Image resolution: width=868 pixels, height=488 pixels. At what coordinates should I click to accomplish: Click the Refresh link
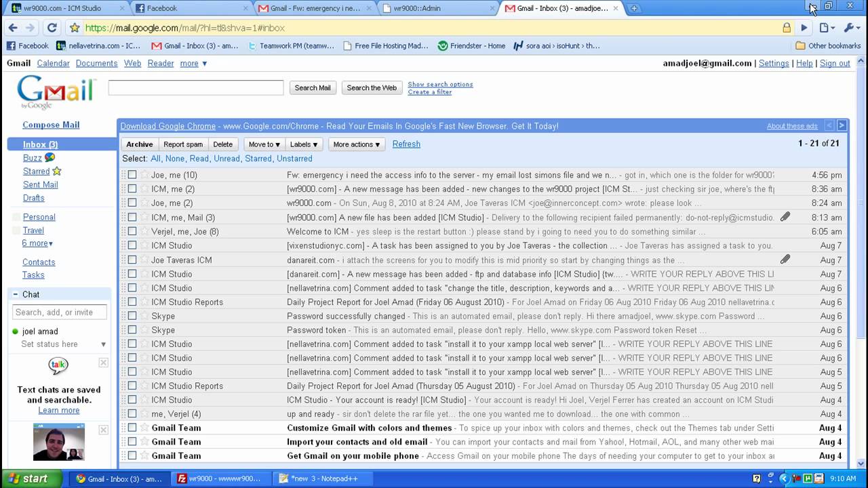pos(406,144)
